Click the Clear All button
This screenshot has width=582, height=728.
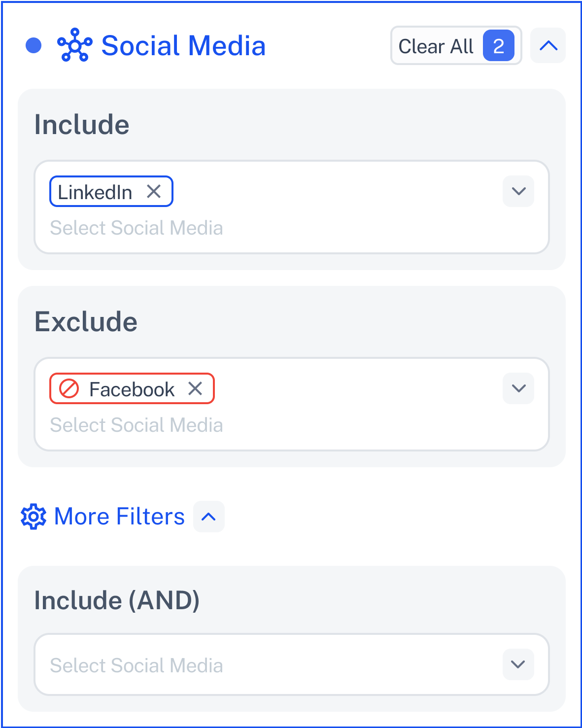pyautogui.click(x=456, y=45)
